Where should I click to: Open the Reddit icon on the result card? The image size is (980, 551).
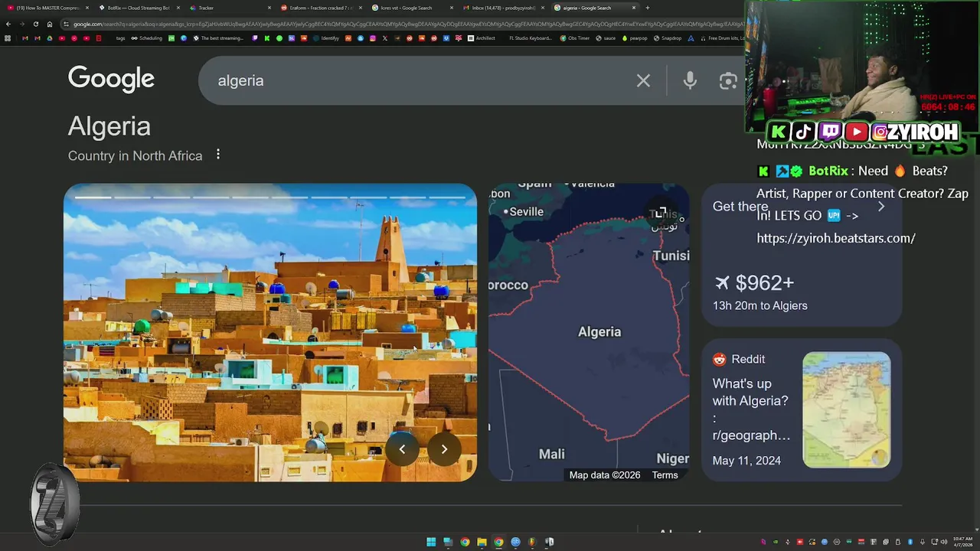tap(719, 359)
